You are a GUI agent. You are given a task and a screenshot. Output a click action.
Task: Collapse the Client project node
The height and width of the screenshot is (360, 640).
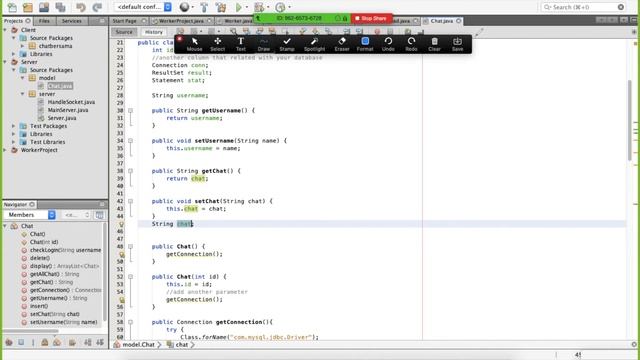(x=5, y=30)
